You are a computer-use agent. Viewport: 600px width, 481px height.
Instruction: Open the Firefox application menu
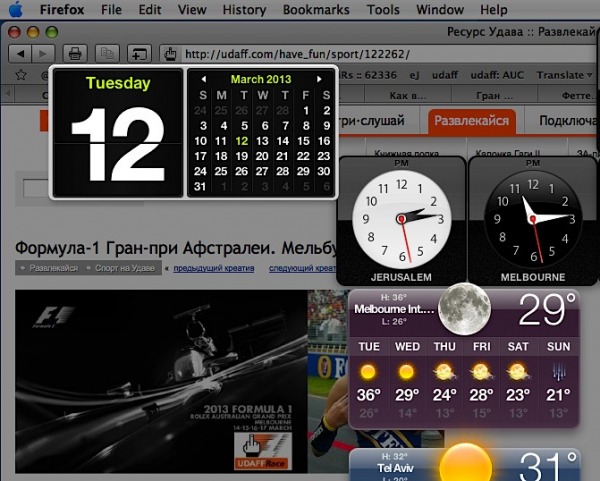[x=62, y=10]
